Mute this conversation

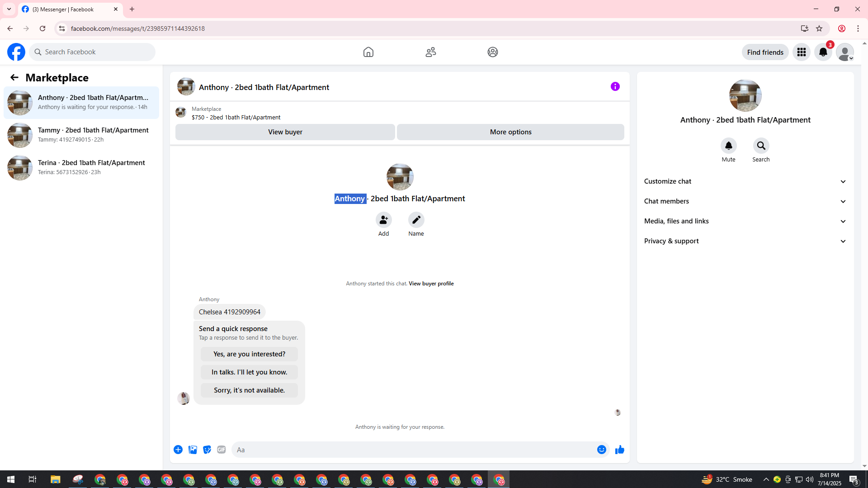click(728, 146)
